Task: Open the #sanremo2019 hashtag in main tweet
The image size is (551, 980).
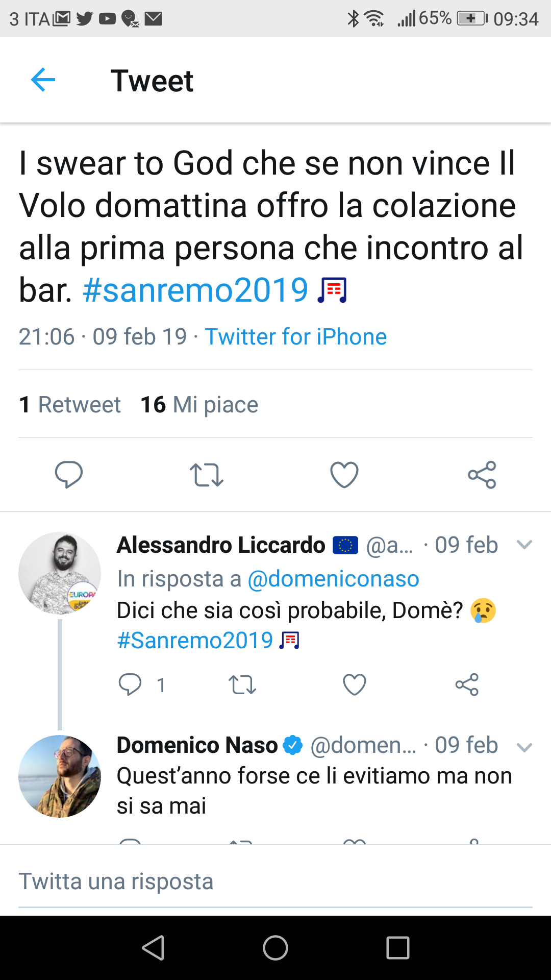Action: tap(195, 290)
